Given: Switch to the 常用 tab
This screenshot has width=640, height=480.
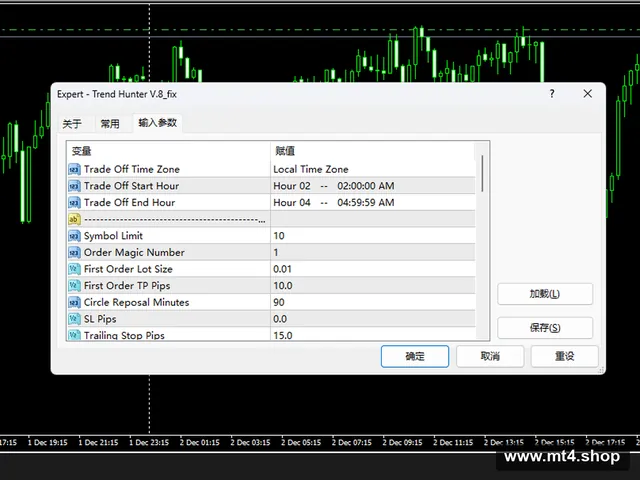Looking at the screenshot, I should (x=110, y=124).
